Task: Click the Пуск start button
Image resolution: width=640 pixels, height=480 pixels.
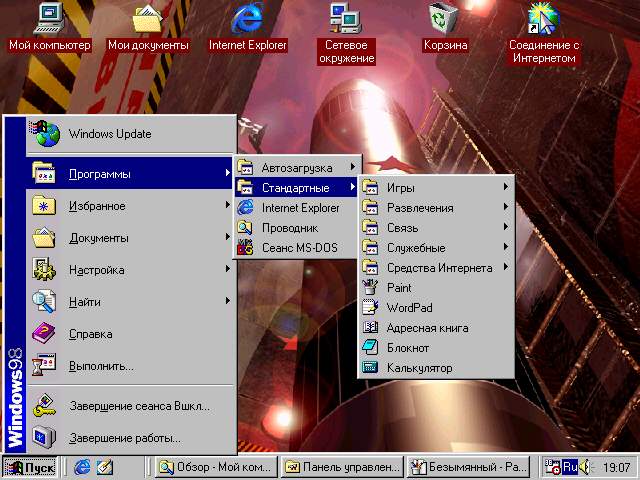Action: coord(30,467)
